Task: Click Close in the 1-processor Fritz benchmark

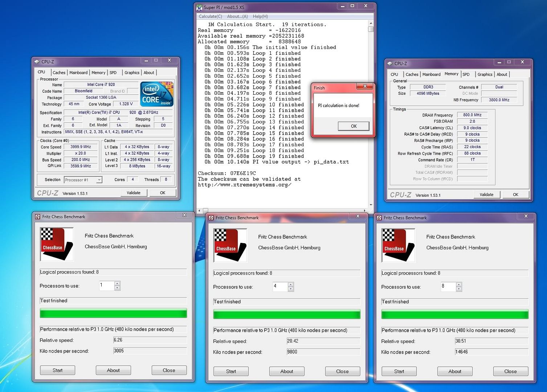Action: coord(169,370)
